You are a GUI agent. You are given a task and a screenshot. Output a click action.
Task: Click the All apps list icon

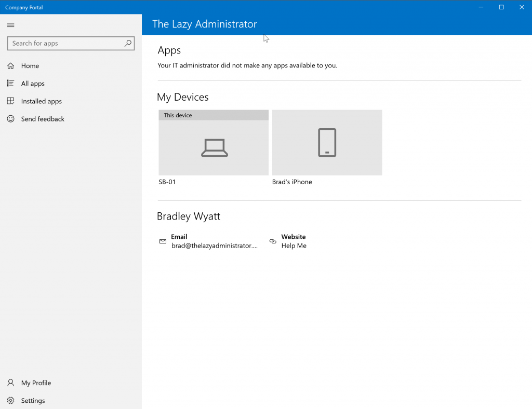point(10,83)
